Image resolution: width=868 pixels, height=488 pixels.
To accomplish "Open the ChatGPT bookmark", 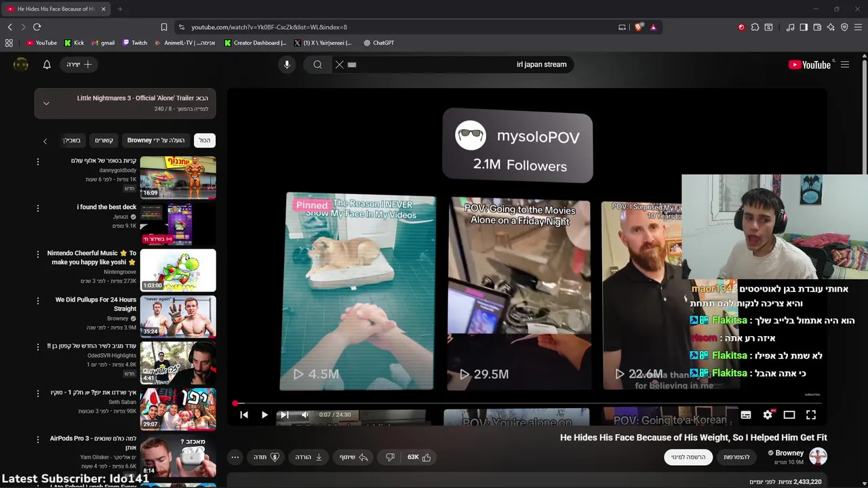I will (x=378, y=43).
